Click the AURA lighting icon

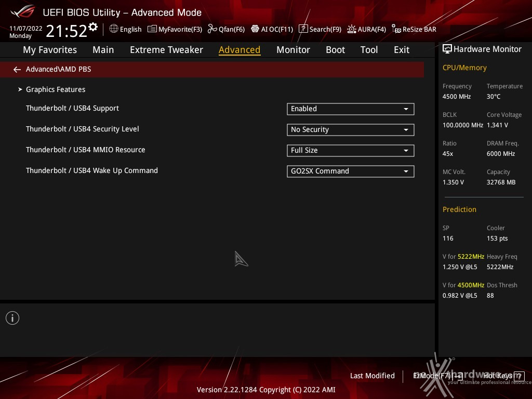(352, 29)
